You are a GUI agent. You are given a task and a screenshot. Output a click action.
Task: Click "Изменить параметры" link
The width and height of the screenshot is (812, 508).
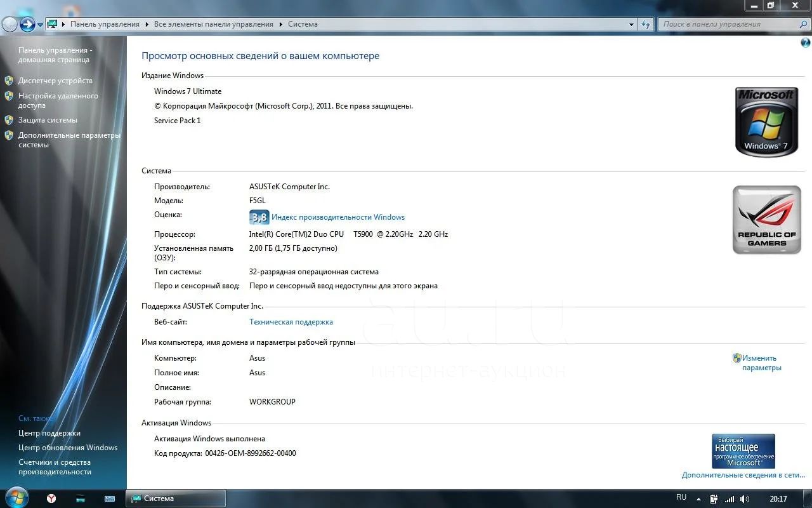761,363
